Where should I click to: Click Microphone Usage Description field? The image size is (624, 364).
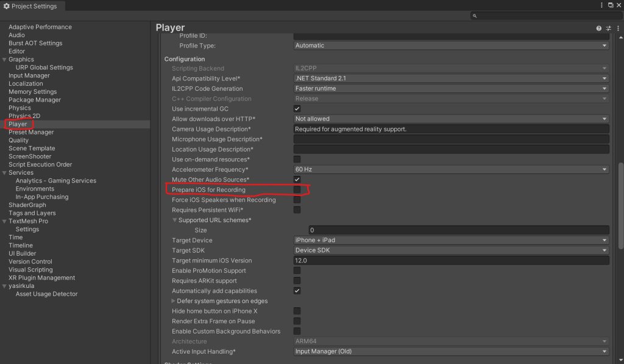coord(452,139)
